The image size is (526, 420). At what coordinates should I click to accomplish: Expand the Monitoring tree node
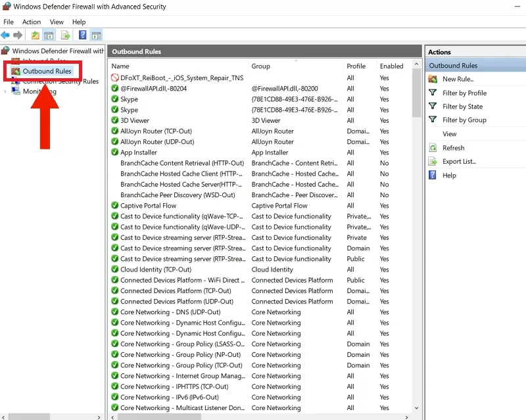5,91
